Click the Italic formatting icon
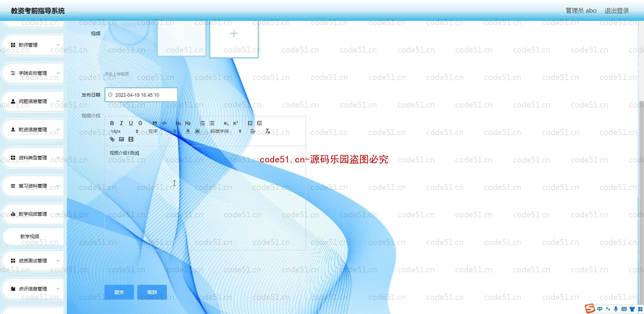The height and width of the screenshot is (314, 644). point(121,123)
